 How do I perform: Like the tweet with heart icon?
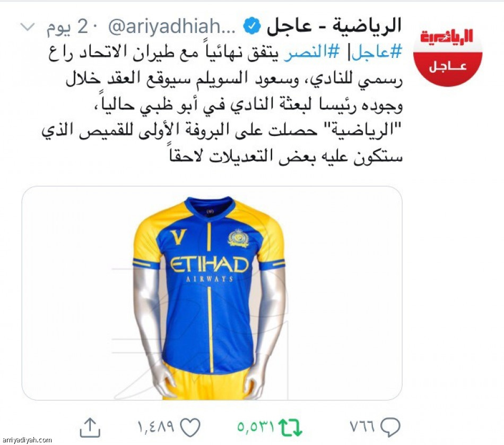(x=190, y=427)
